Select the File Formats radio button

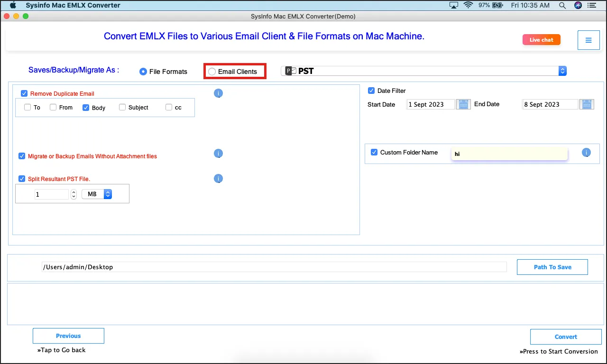click(x=143, y=72)
